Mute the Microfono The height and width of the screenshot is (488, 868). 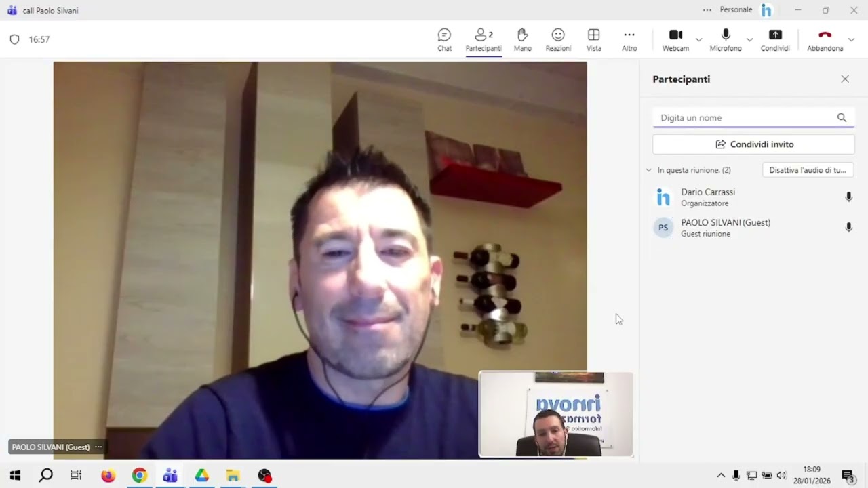coord(726,40)
